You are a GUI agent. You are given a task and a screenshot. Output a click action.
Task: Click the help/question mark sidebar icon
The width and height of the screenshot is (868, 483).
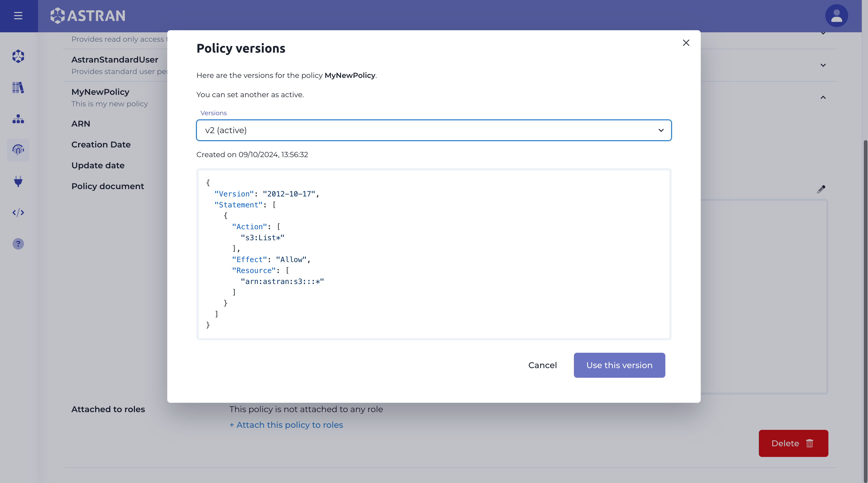pos(18,244)
